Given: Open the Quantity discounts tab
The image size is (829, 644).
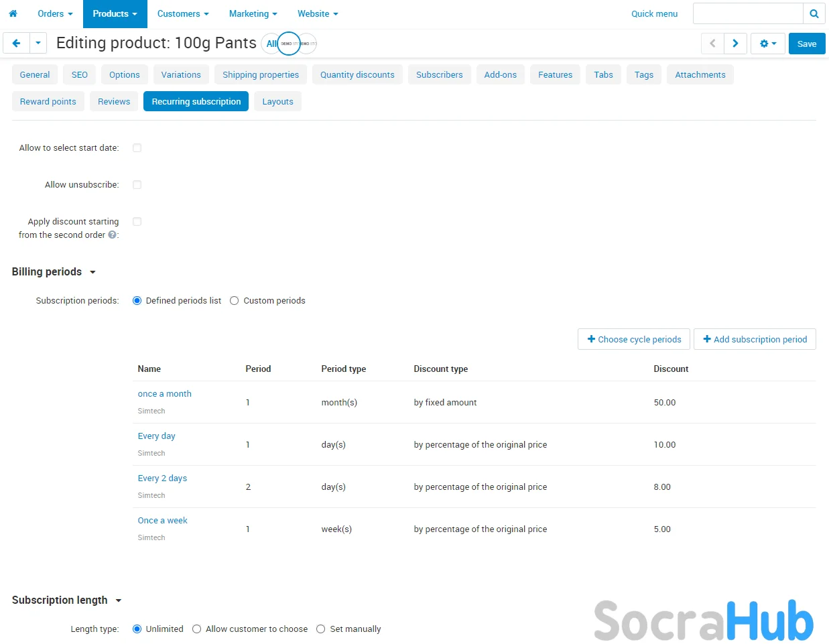Looking at the screenshot, I should point(357,75).
